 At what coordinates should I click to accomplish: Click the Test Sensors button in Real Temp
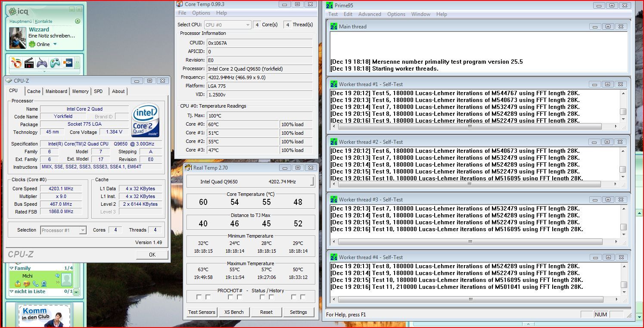click(x=202, y=312)
